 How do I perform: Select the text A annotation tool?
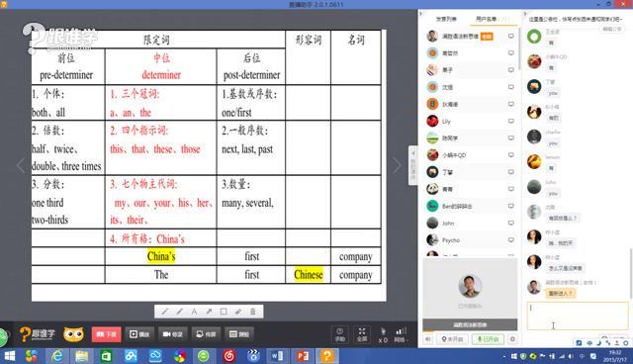(x=194, y=312)
